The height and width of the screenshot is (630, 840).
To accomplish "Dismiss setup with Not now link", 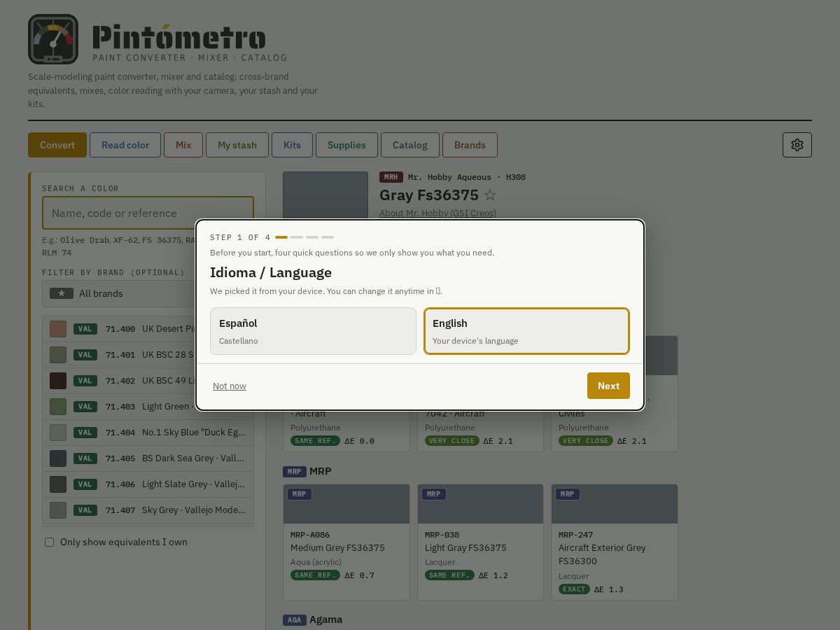I will 230,386.
